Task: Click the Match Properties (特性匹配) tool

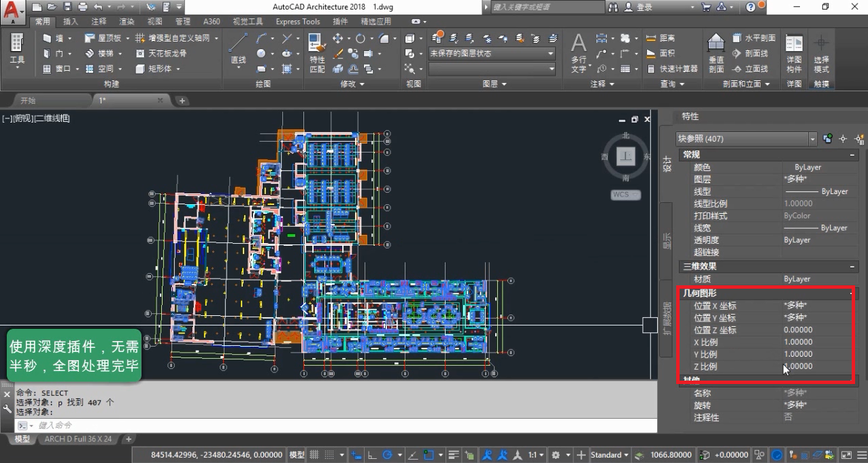Action: [x=317, y=53]
